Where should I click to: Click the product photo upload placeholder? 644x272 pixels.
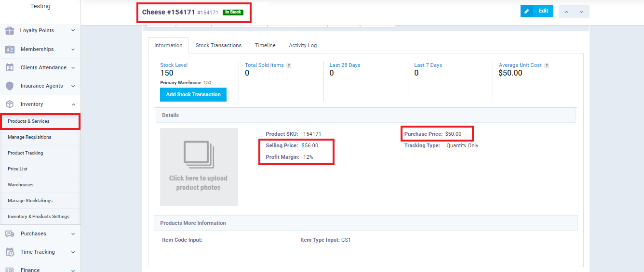click(x=199, y=167)
